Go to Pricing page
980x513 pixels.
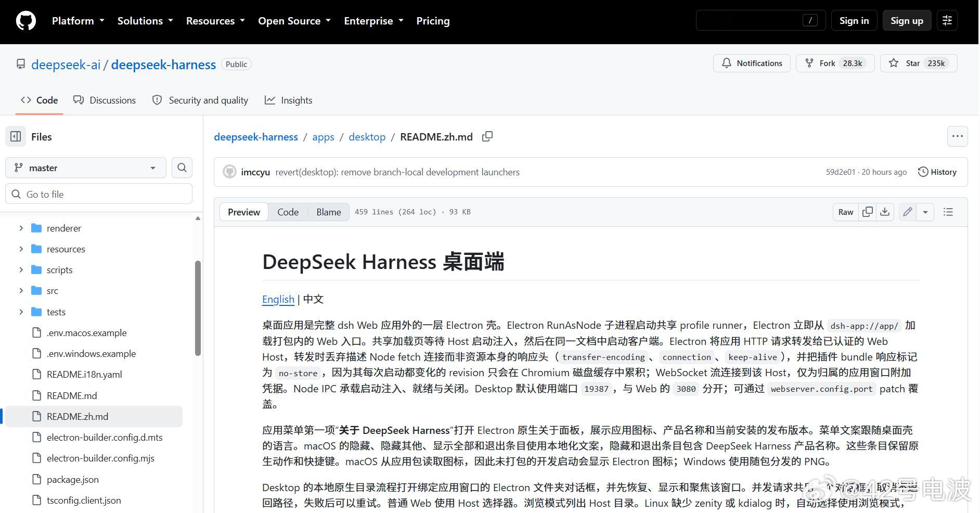point(433,21)
